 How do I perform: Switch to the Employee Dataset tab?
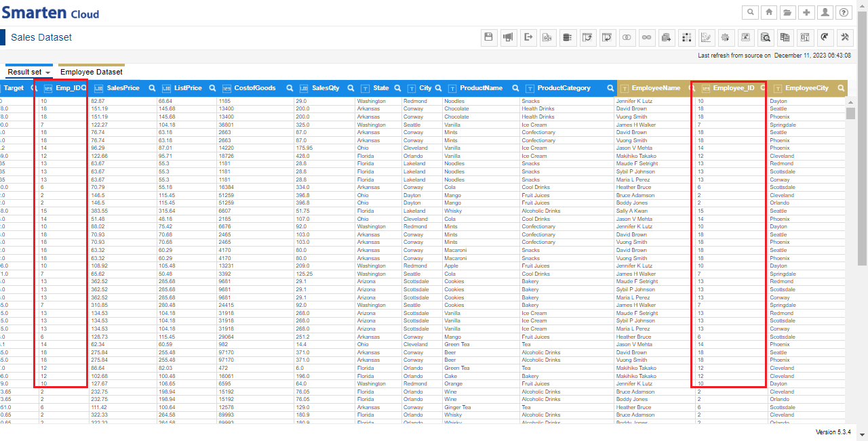coord(92,72)
